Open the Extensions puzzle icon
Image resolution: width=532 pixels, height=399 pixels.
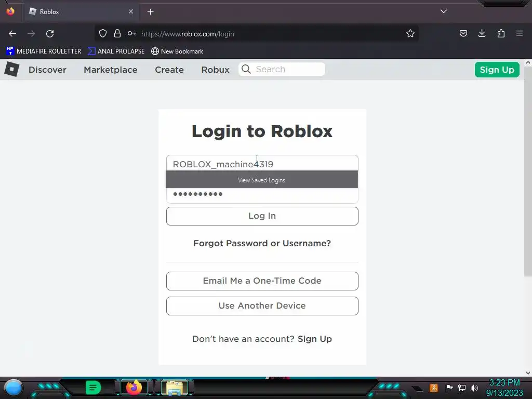501,34
